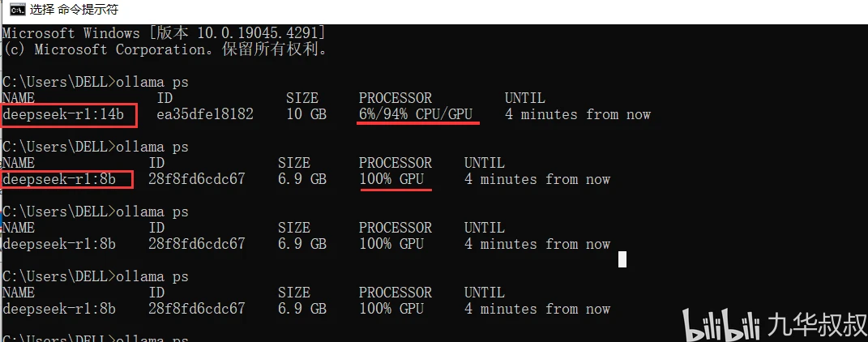Click the first "ollama ps" command text

(x=152, y=82)
